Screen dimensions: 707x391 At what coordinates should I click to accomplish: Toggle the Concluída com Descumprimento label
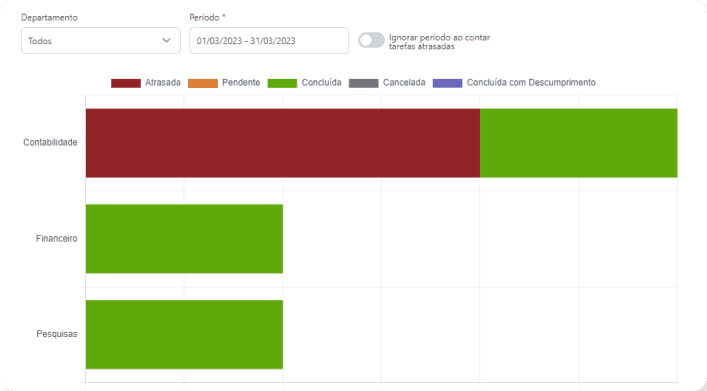coord(531,83)
